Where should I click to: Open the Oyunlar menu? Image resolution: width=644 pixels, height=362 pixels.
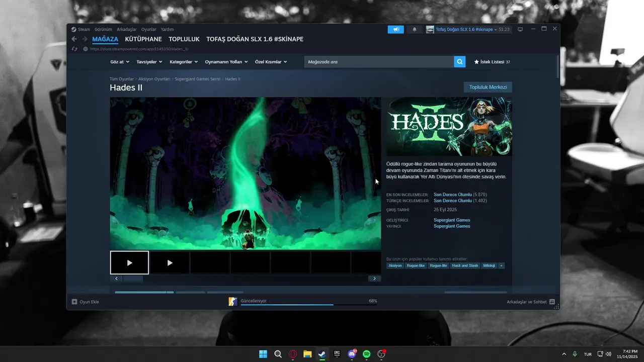149,29
